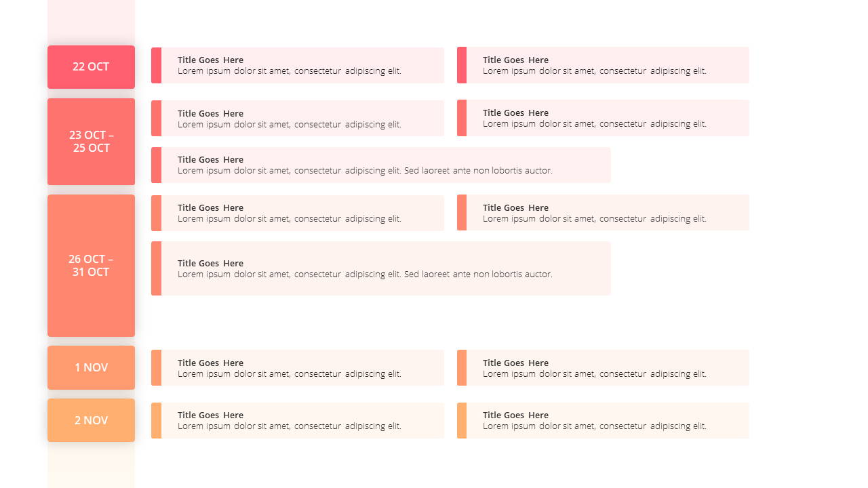
Task: Select the right text card in 1 NOV row
Action: [x=603, y=367]
